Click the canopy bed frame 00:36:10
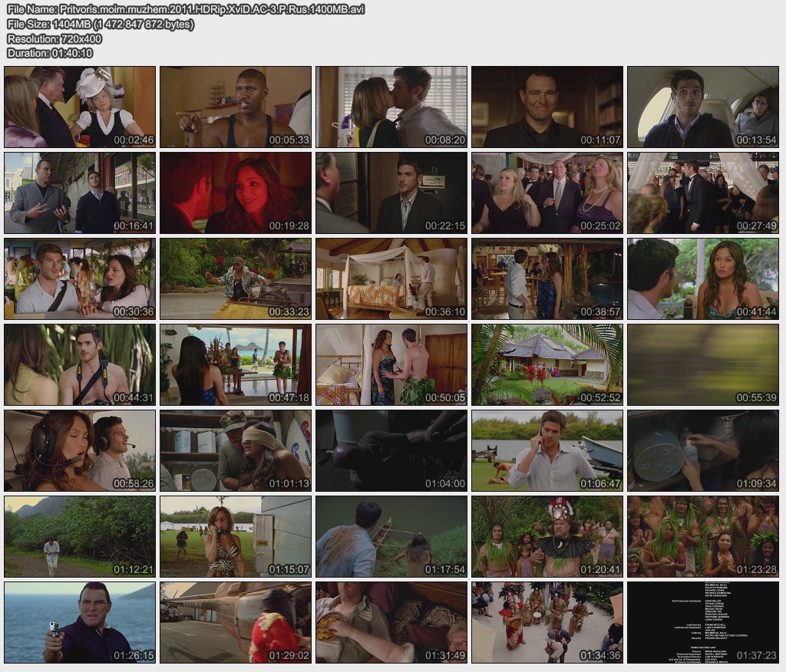786x672 pixels. 391,279
